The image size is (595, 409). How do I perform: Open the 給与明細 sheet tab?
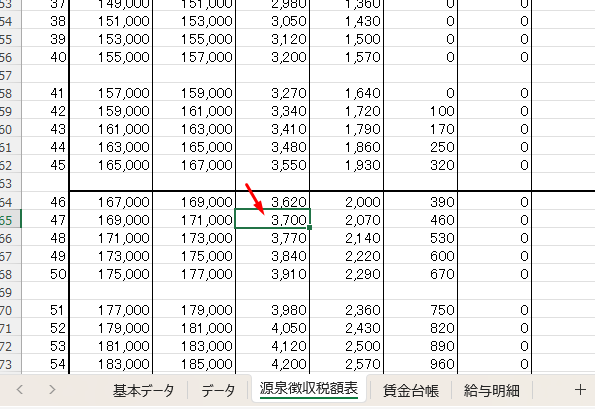pyautogui.click(x=491, y=390)
